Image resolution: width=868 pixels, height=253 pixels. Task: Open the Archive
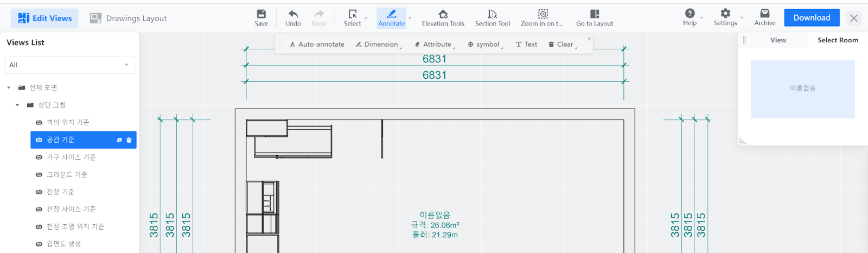coord(764,17)
